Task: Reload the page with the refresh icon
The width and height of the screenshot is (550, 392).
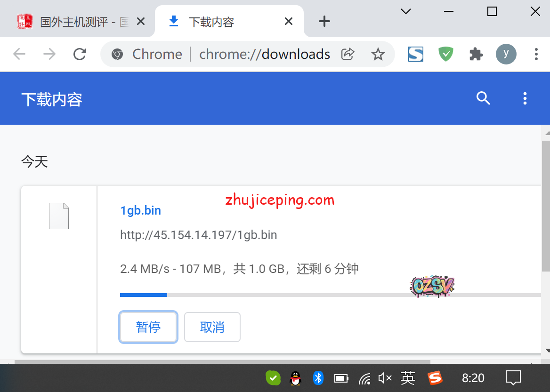Action: (80, 54)
